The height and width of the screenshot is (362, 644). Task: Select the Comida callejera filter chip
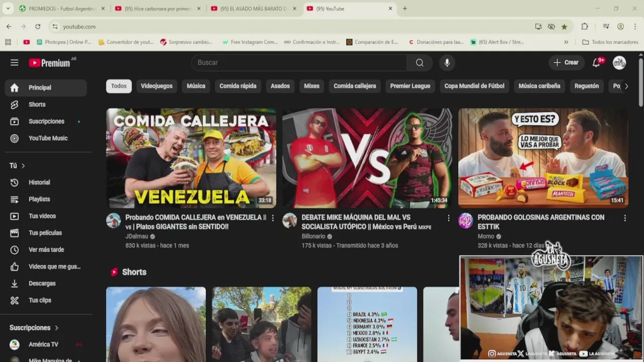(355, 86)
